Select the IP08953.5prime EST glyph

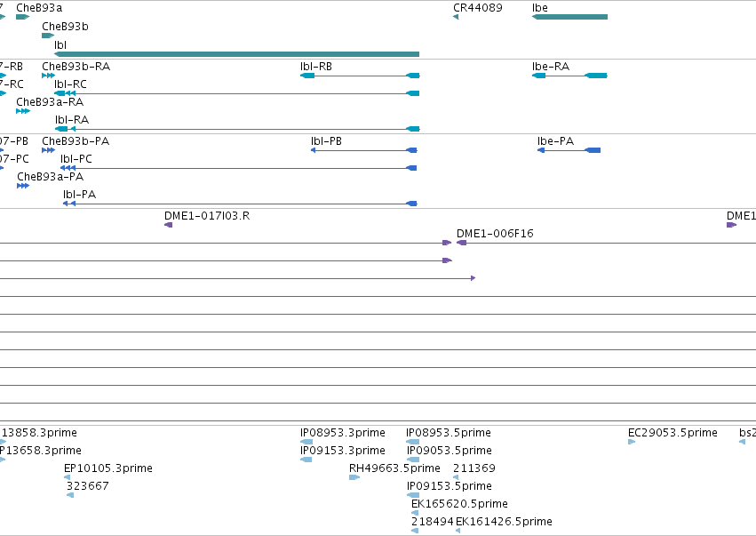412,442
